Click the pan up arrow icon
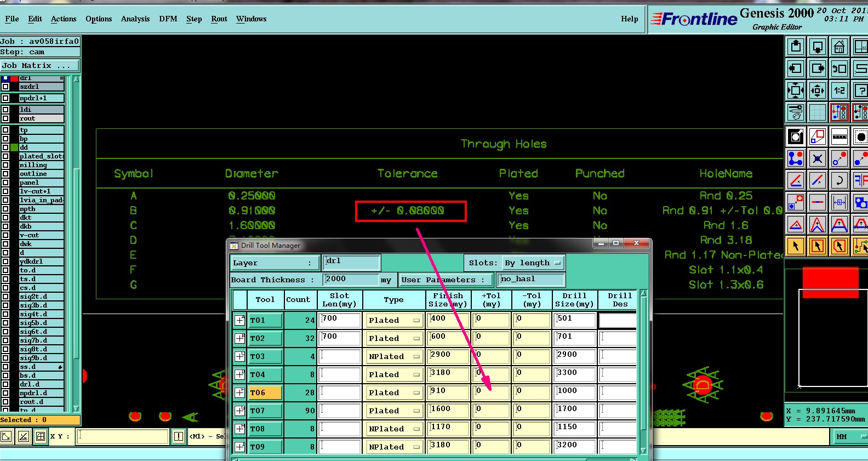This screenshot has width=868, height=461. (796, 47)
